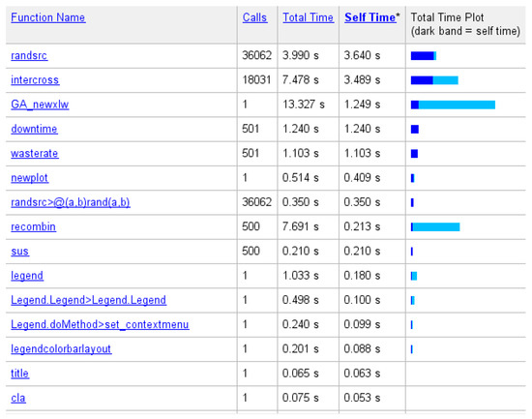The width and height of the screenshot is (532, 419).
Task: Open sus function link
Action: (x=19, y=251)
